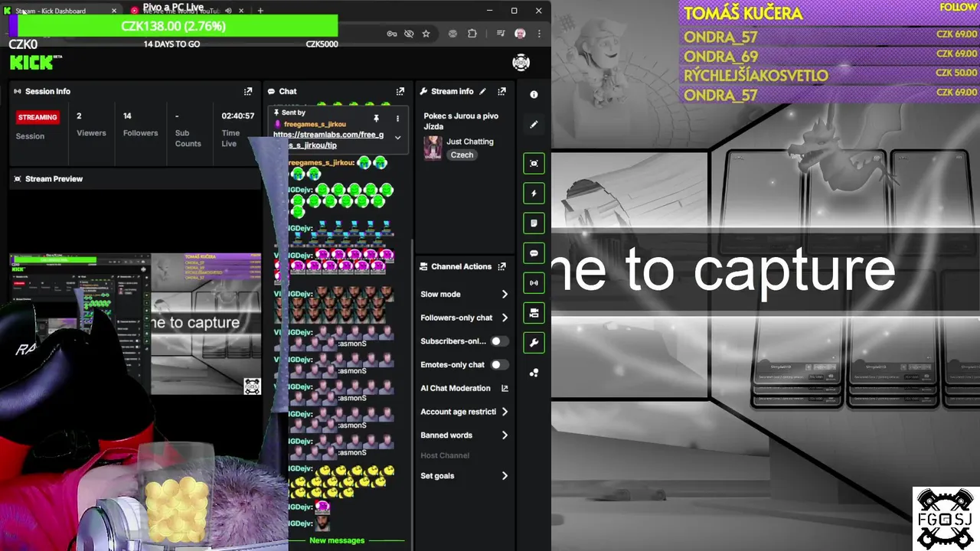Click the Just Chatting category thumbnail
The width and height of the screenshot is (980, 551).
[x=433, y=148]
